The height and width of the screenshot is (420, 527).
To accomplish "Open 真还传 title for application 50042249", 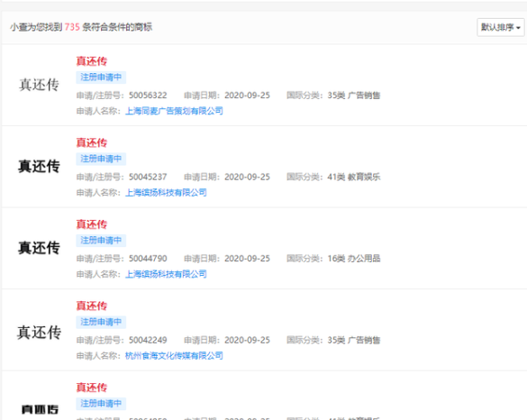I will pyautogui.click(x=91, y=306).
